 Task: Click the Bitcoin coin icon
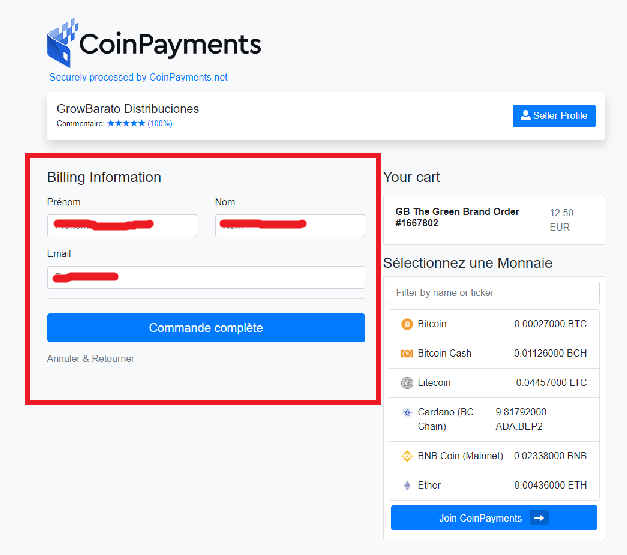point(407,324)
